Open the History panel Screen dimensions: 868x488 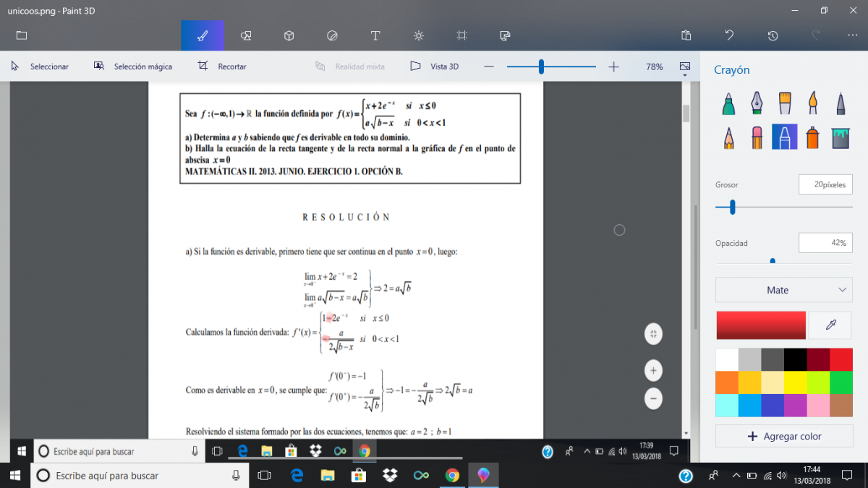coord(773,35)
